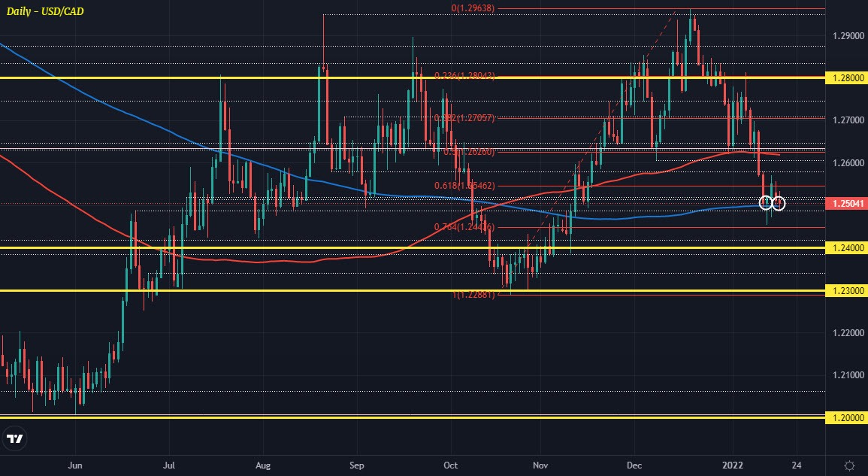The height and width of the screenshot is (476, 868).
Task: Select the 1.24000 yellow price label
Action: click(846, 248)
